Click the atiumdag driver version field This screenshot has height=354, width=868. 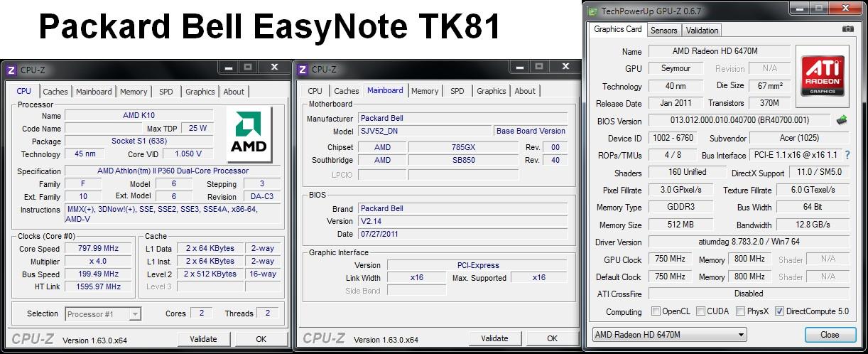(x=749, y=242)
